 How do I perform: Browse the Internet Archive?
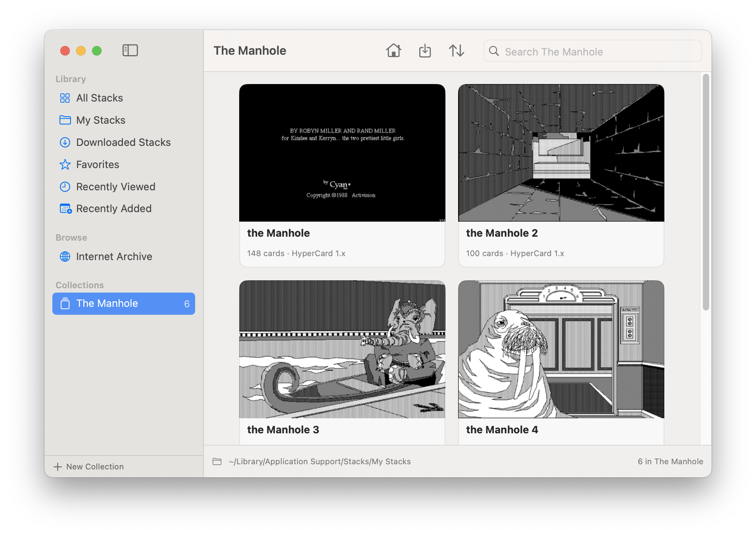point(124,257)
